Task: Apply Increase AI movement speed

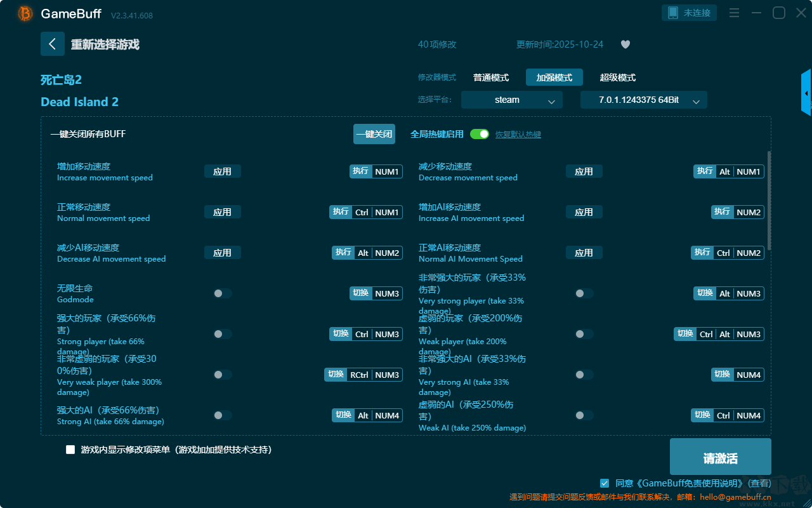Action: (x=584, y=212)
